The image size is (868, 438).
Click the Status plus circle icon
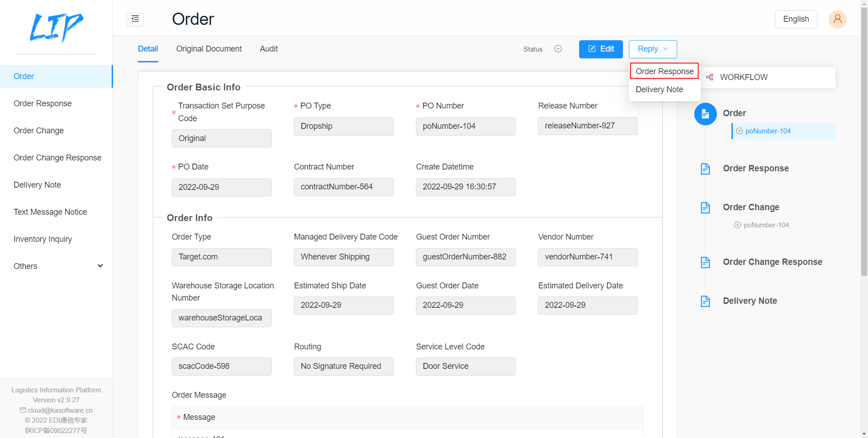coord(558,49)
